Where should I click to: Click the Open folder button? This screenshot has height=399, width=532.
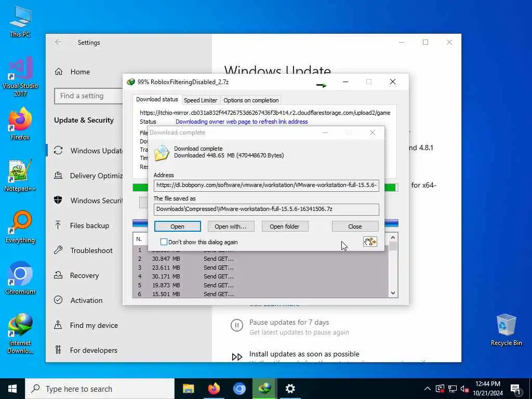coord(285,227)
